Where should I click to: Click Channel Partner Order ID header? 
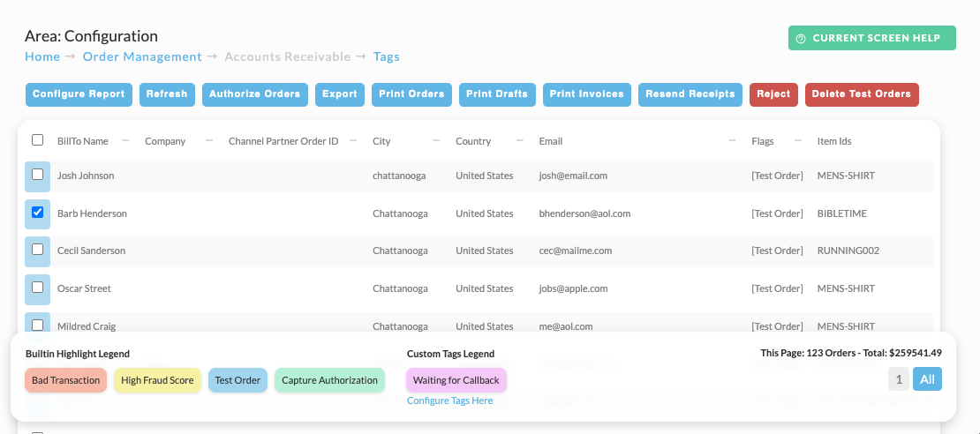[283, 141]
